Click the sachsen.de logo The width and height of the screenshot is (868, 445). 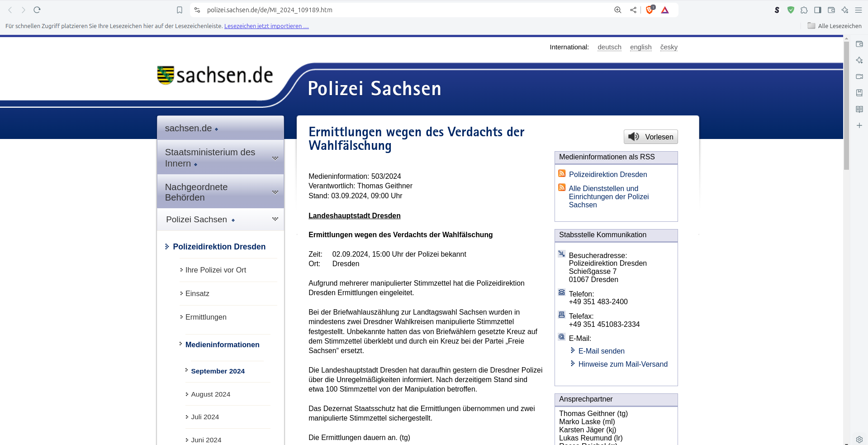[215, 75]
